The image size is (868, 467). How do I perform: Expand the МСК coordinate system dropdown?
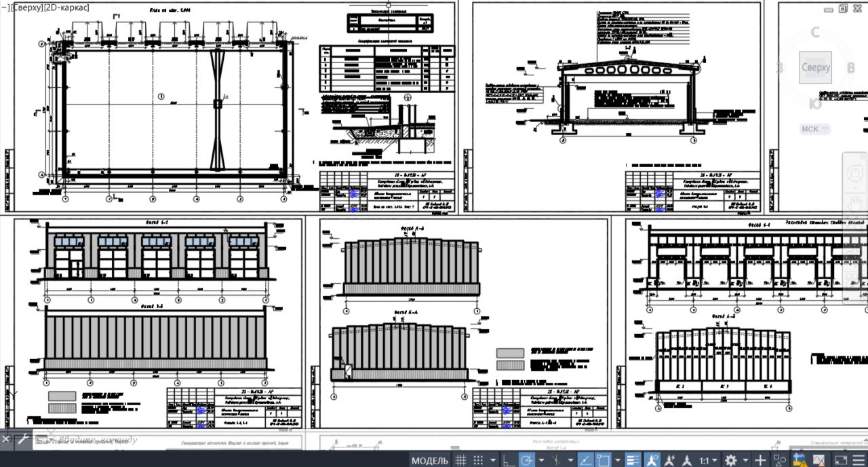pyautogui.click(x=814, y=129)
